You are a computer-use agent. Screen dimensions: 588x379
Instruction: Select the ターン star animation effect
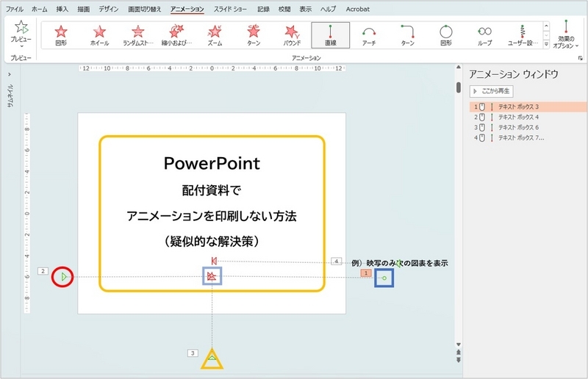254,35
